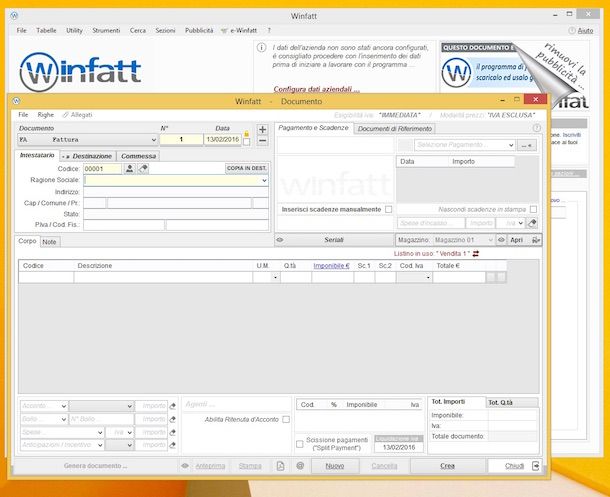Image resolution: width=610 pixels, height=497 pixels.
Task: Click the Crea button
Action: point(447,466)
